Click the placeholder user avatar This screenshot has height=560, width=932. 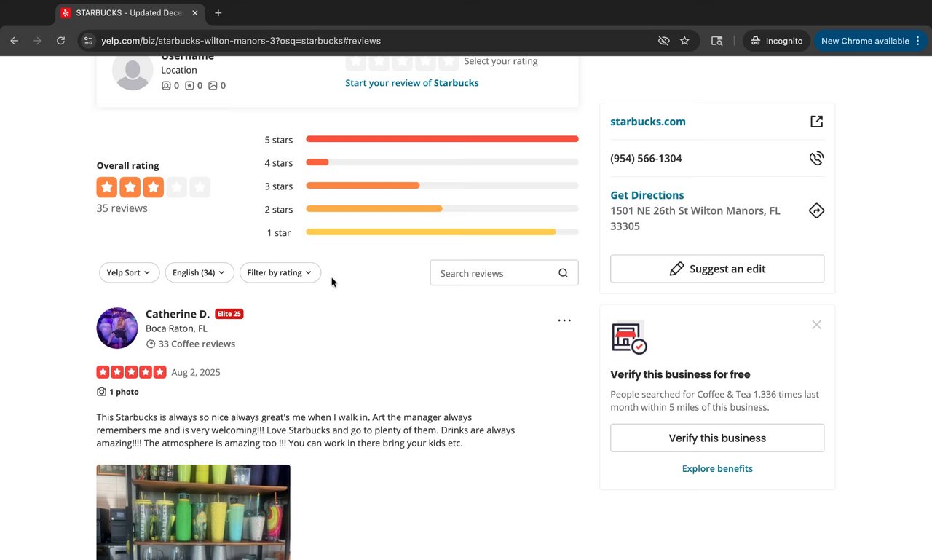tap(133, 72)
